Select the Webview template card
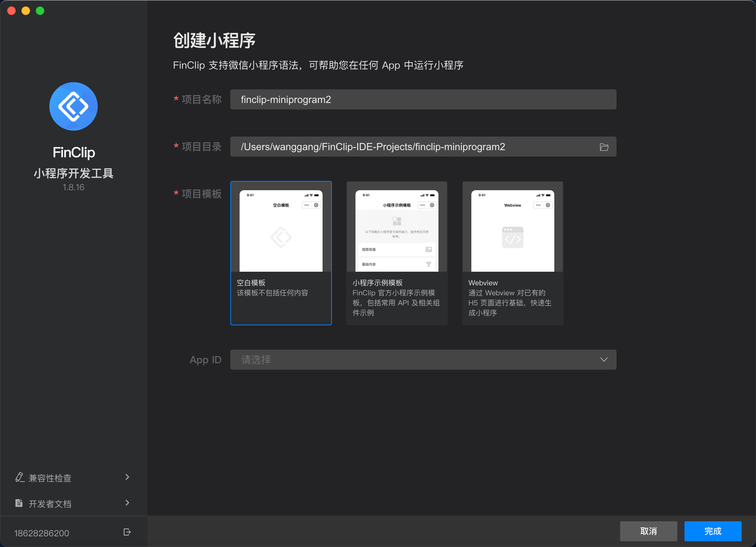 (x=512, y=253)
